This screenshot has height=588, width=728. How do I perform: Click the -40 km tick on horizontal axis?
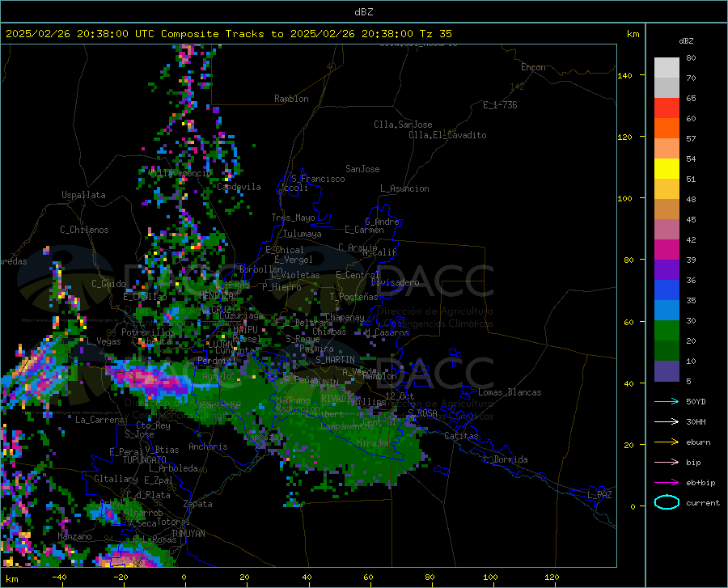[59, 577]
